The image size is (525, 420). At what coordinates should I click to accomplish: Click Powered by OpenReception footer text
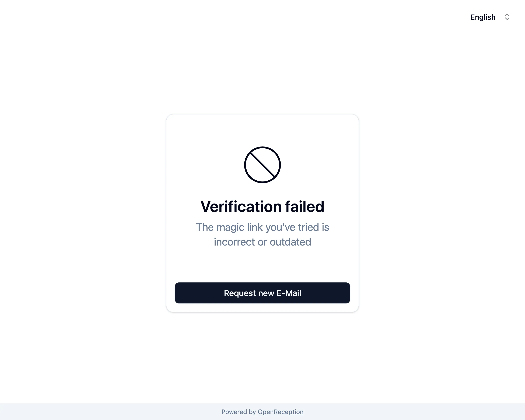click(262, 412)
